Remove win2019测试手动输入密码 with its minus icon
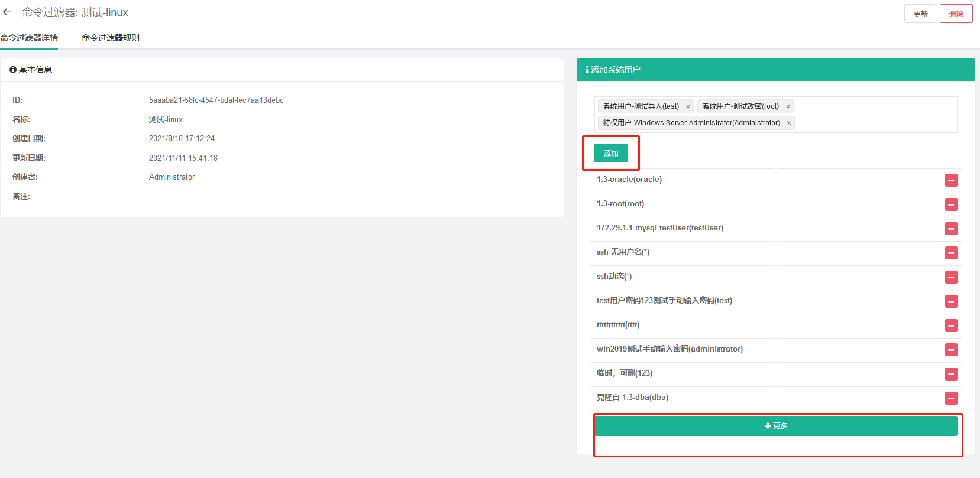The height and width of the screenshot is (478, 980). pyautogui.click(x=951, y=350)
